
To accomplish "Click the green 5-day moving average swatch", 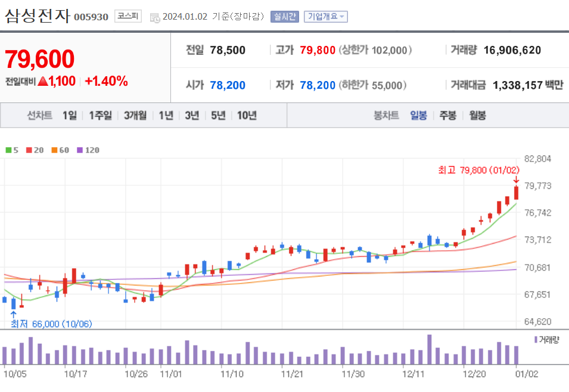I will pyautogui.click(x=8, y=150).
